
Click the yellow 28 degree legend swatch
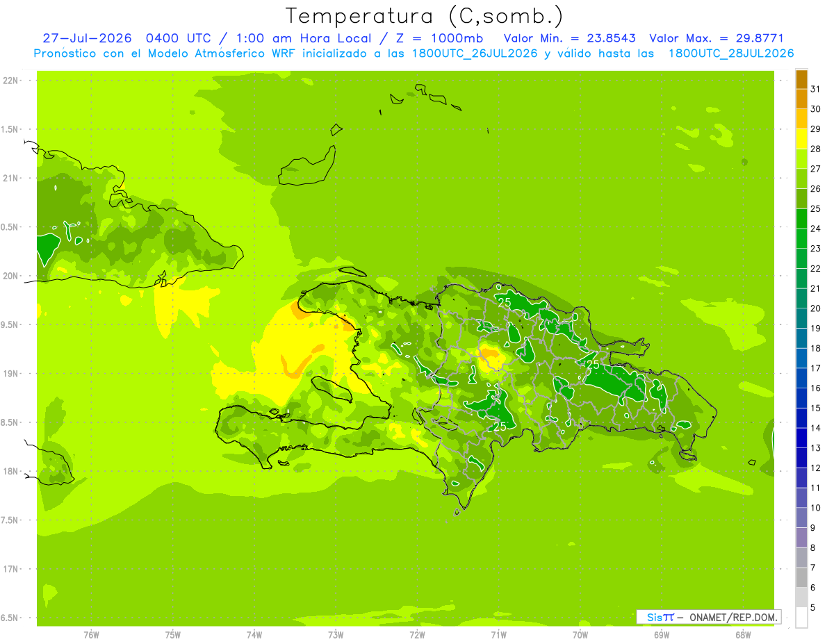point(801,139)
